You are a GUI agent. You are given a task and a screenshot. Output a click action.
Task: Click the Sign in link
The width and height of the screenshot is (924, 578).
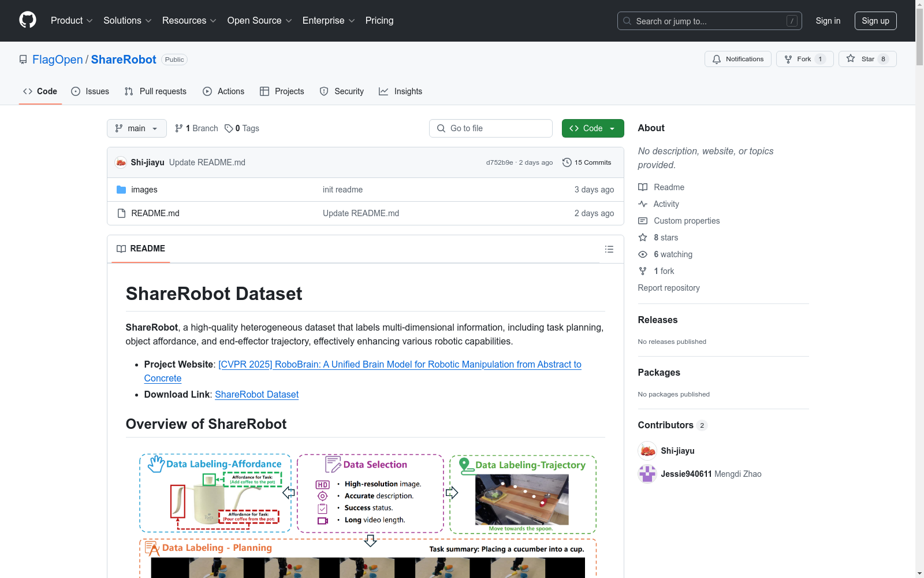click(828, 21)
